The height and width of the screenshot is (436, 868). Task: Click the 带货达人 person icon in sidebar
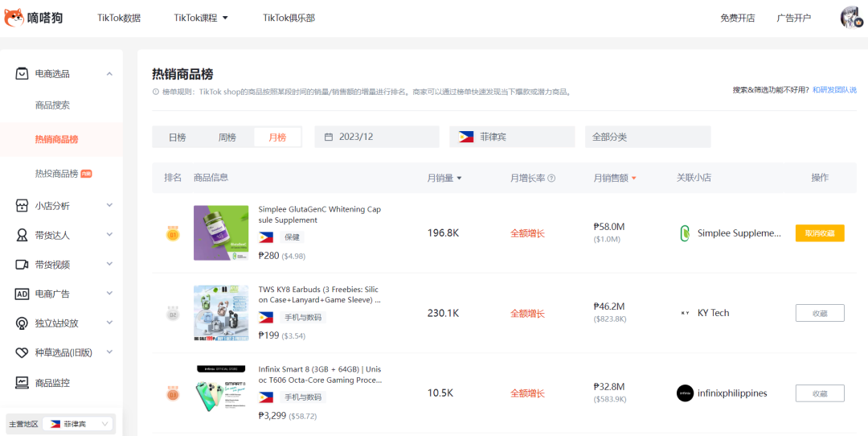[x=23, y=236]
